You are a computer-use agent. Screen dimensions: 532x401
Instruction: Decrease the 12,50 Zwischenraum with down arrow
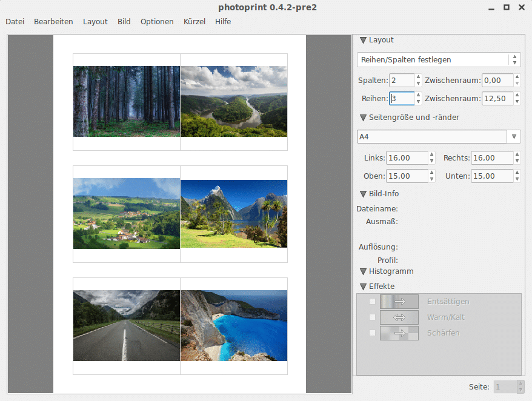(517, 101)
